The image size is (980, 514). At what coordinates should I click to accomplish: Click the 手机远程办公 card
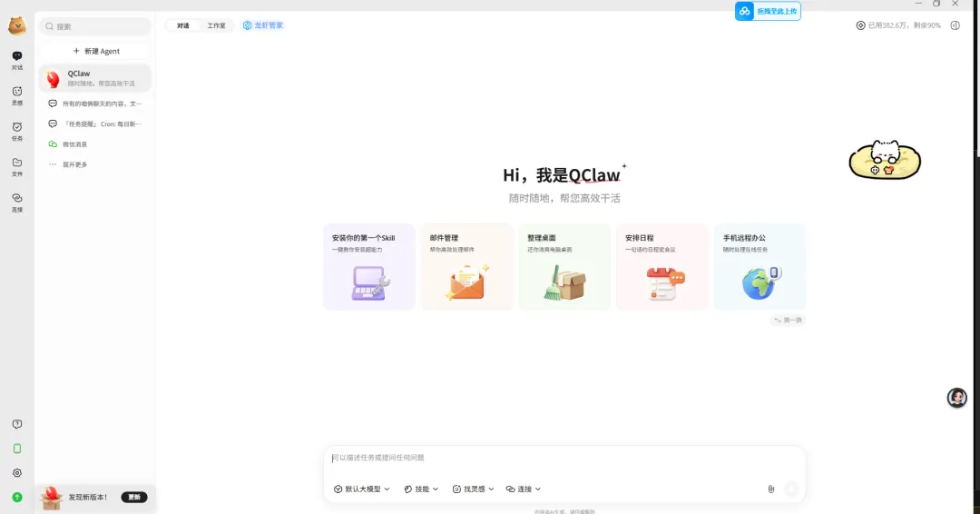point(760,266)
